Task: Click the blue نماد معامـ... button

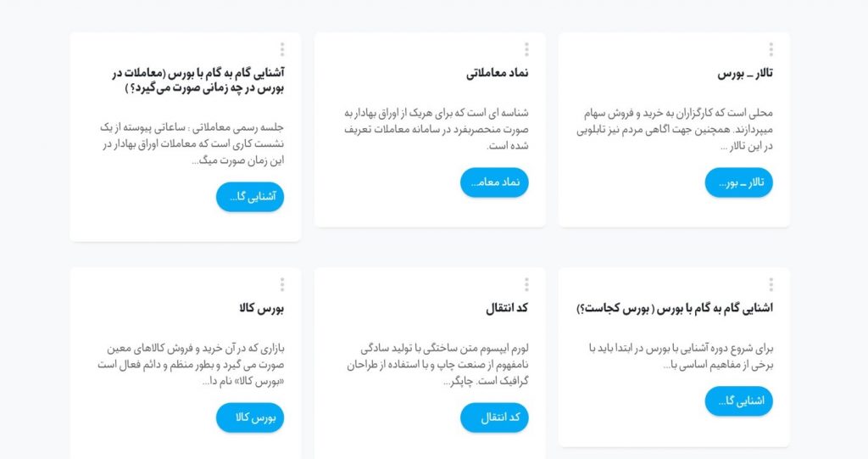Action: coord(494,182)
